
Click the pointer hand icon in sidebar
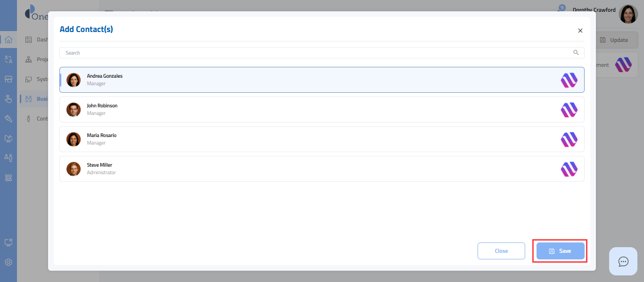click(8, 99)
